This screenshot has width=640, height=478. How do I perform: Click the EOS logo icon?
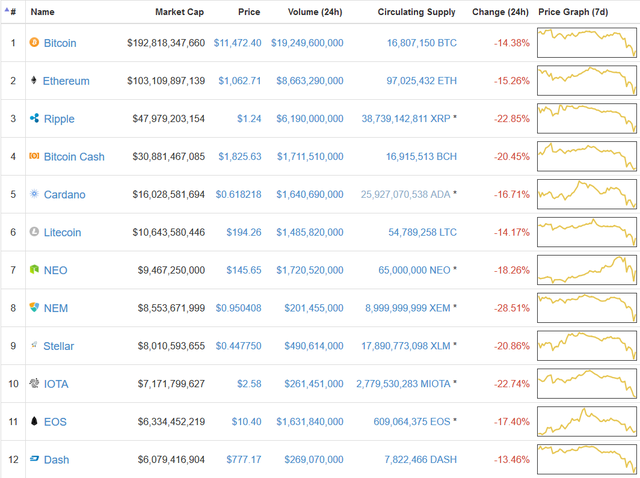click(35, 422)
